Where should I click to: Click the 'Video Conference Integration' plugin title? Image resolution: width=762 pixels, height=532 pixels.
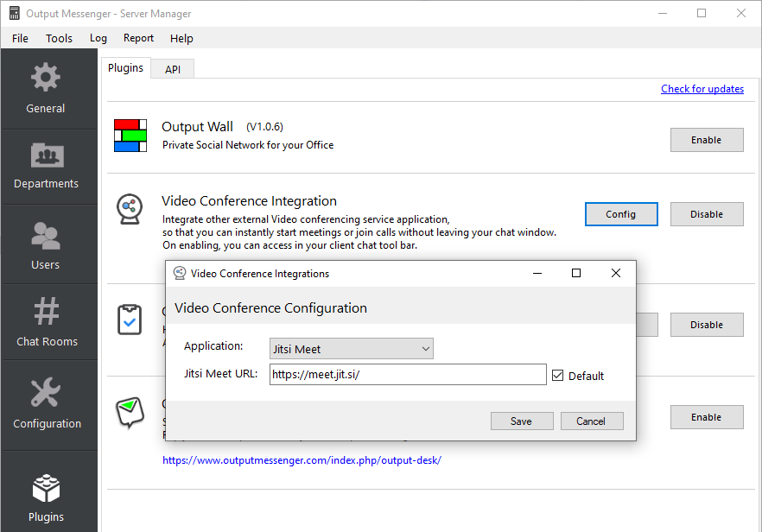[249, 201]
